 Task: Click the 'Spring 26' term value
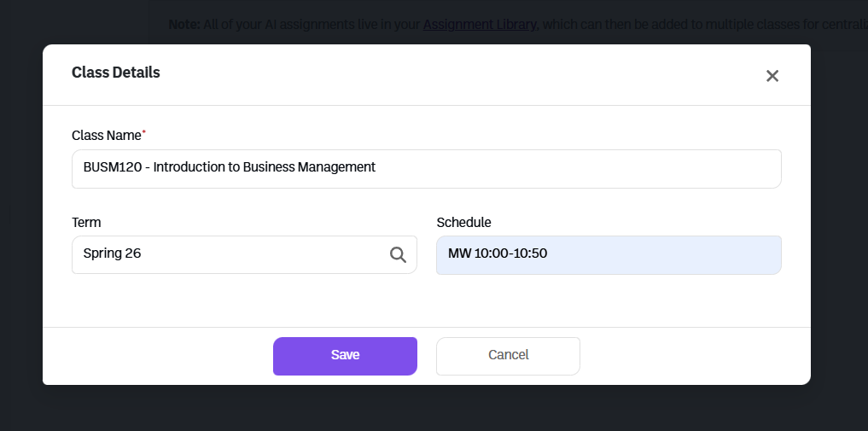click(112, 253)
